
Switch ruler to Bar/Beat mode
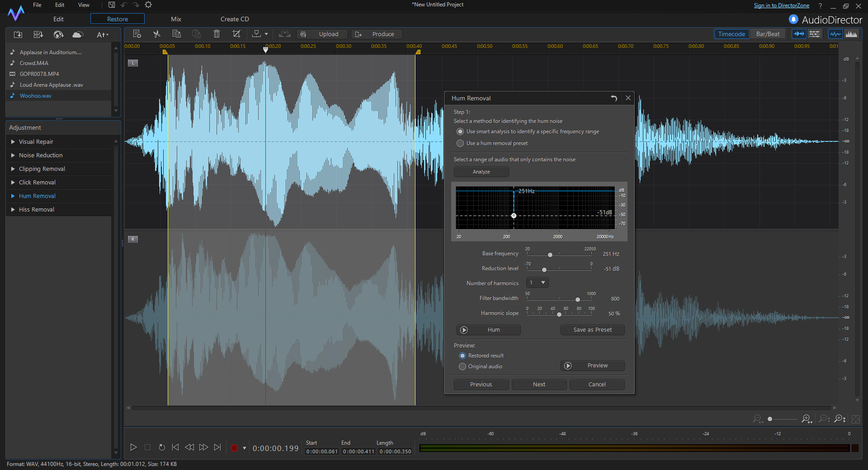pyautogui.click(x=768, y=34)
